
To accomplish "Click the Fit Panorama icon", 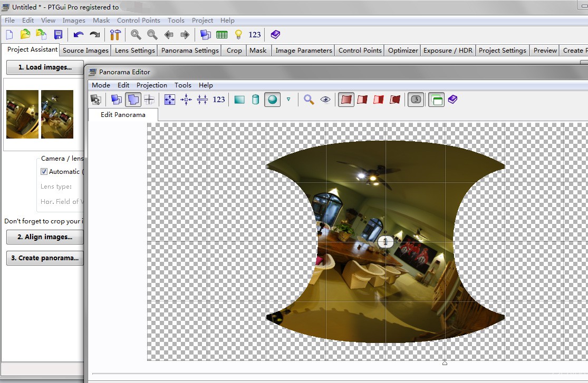I will pos(170,99).
